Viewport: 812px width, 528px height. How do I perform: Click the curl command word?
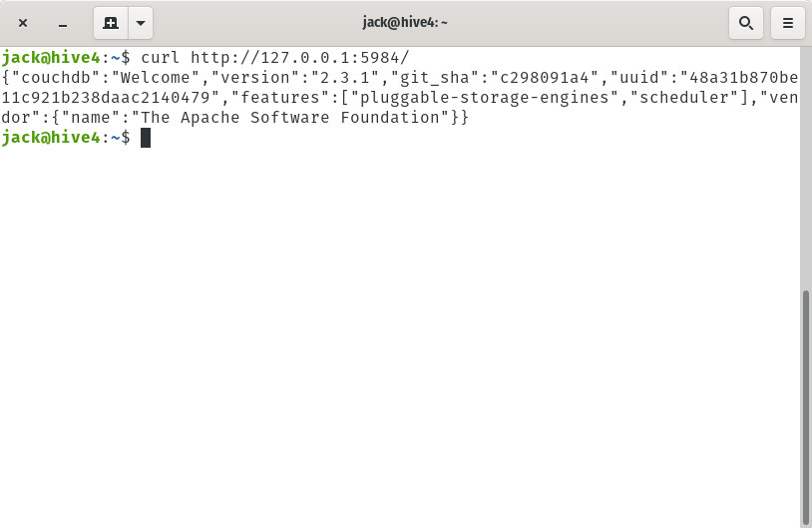160,58
